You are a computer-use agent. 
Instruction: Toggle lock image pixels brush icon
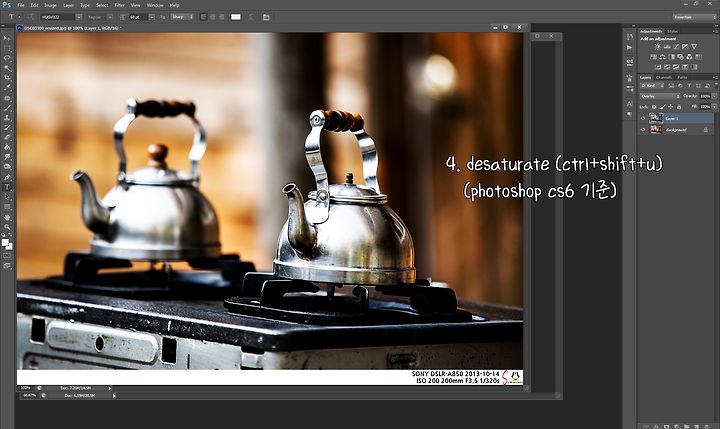coord(663,107)
